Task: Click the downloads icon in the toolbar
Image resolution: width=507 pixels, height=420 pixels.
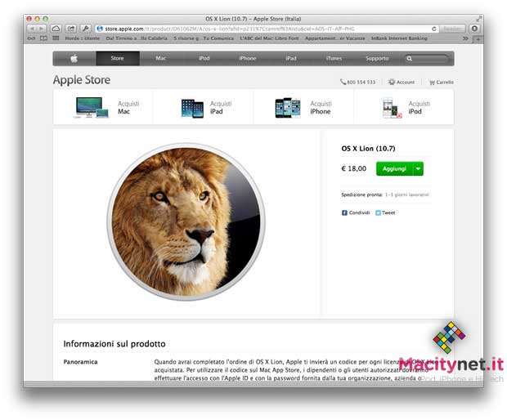Action: 474,29
